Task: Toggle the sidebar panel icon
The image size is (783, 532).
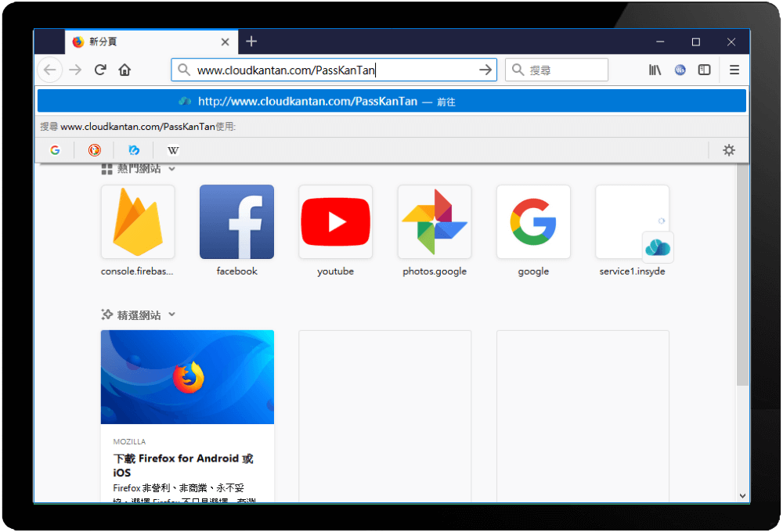Action: (704, 70)
